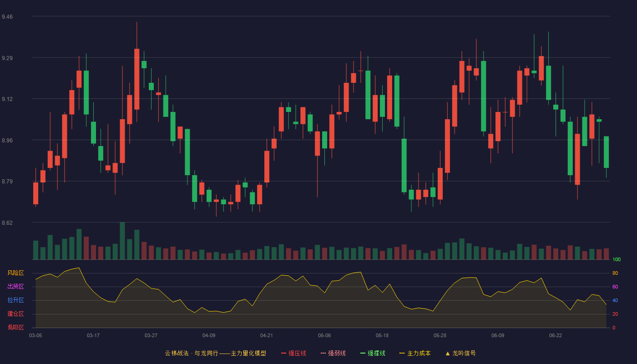
Task: Toggle the 龙吟信号 triangle legend entry
Action: (460, 353)
